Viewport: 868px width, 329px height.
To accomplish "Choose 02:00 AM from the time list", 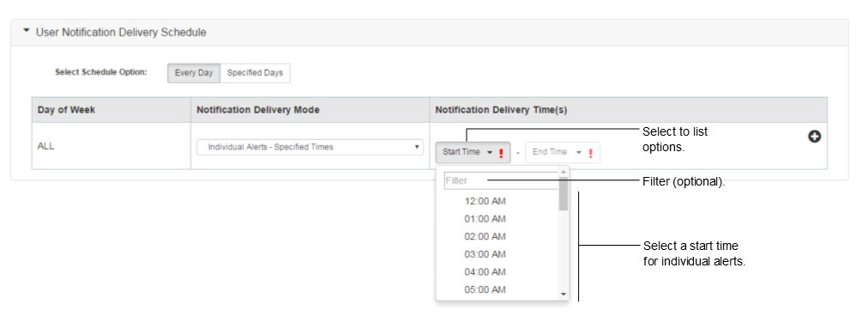I will click(485, 236).
